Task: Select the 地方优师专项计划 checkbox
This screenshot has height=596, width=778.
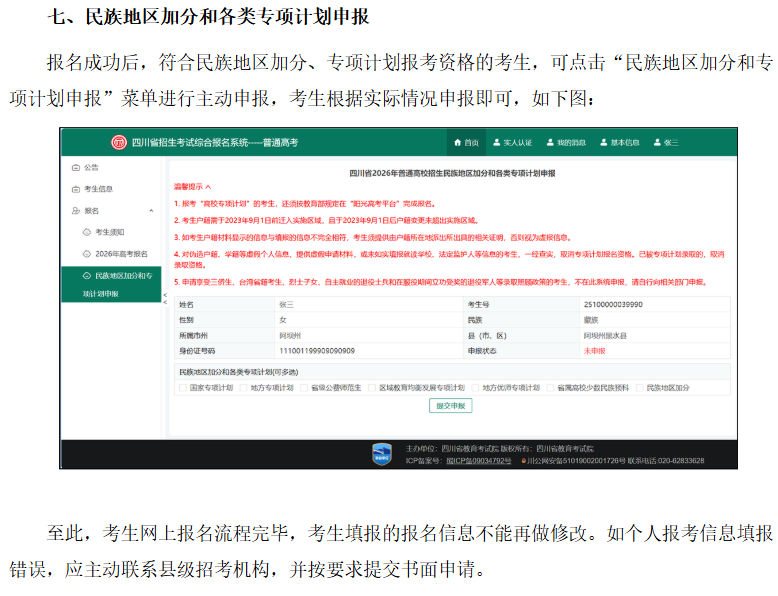Action: tap(474, 387)
